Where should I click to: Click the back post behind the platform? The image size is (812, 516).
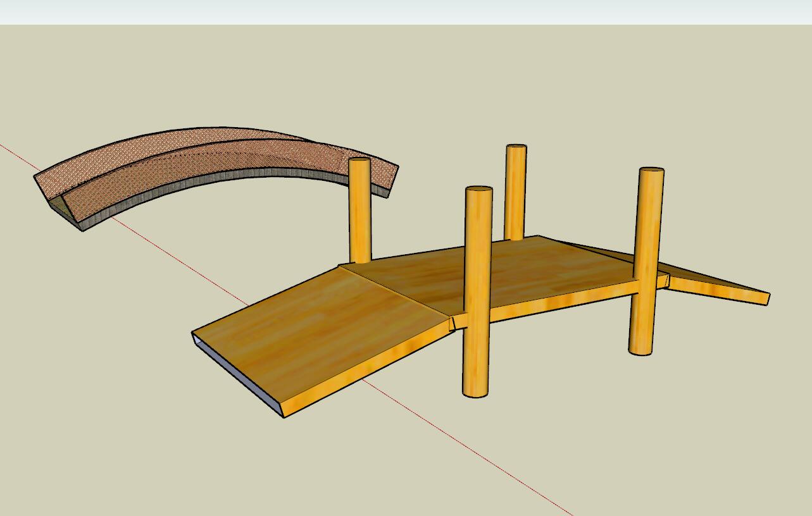[515, 190]
